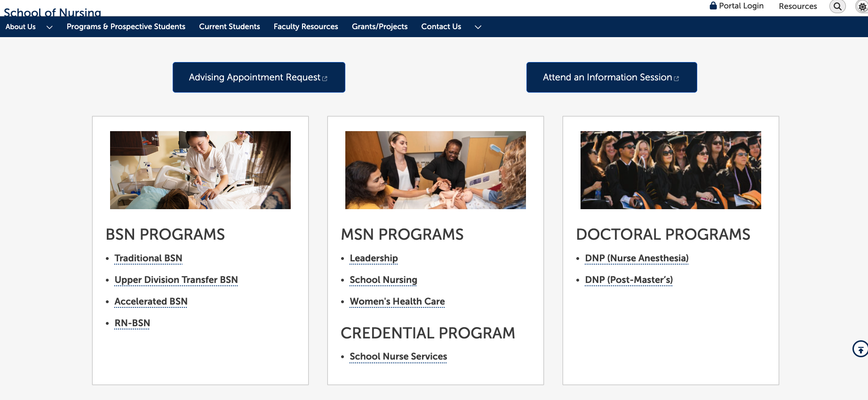Expand the Contact Us chevron
The height and width of the screenshot is (400, 868).
pyautogui.click(x=478, y=27)
